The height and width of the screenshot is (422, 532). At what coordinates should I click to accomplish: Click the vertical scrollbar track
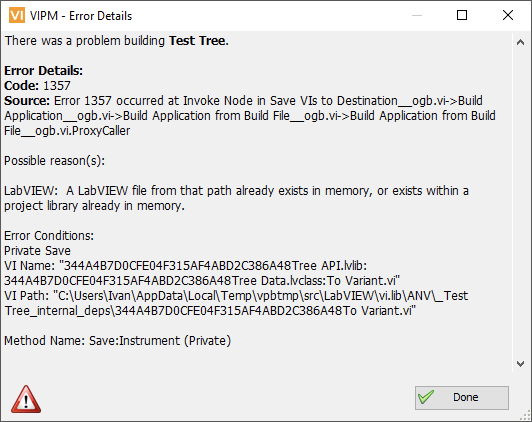click(520, 203)
